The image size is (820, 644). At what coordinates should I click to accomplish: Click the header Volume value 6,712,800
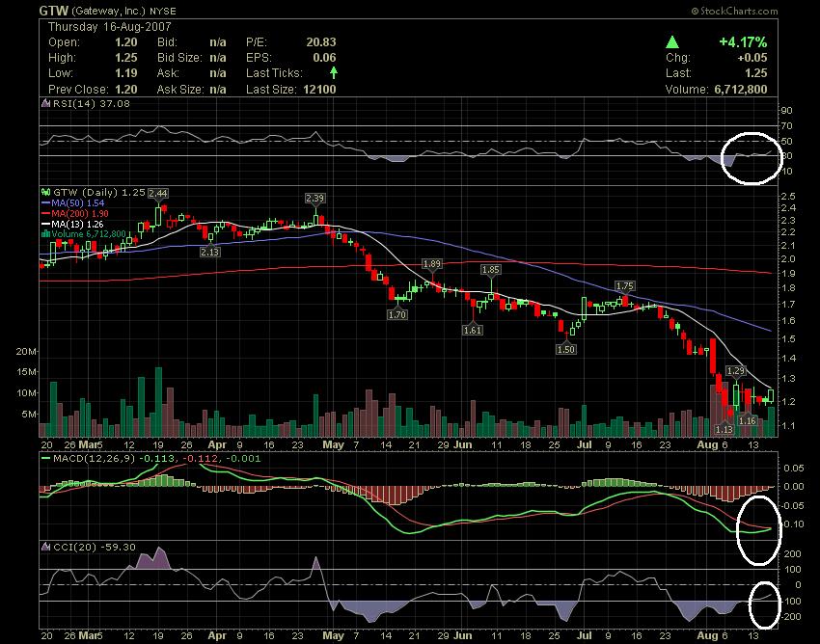coord(741,90)
